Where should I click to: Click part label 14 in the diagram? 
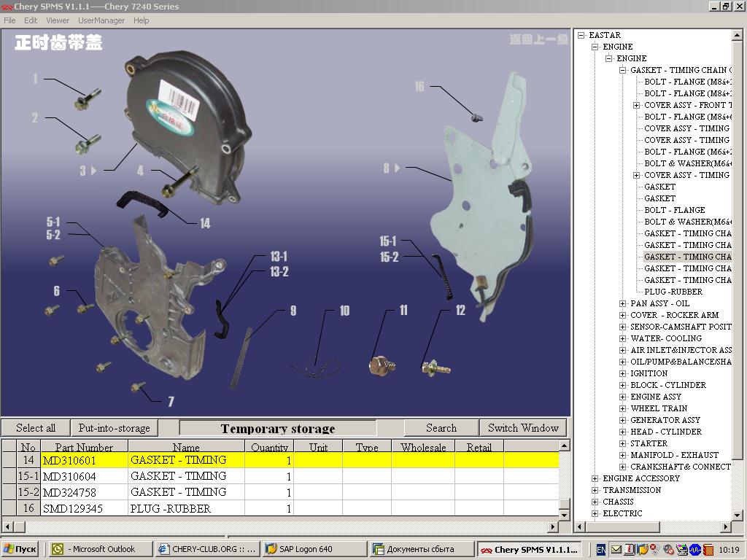[205, 223]
